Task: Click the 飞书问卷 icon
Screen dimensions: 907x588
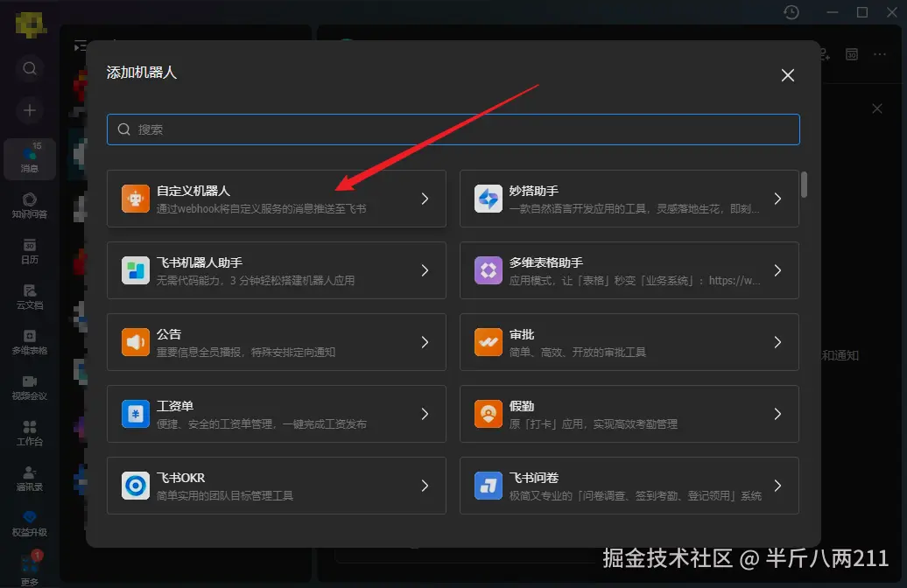Action: click(x=489, y=485)
